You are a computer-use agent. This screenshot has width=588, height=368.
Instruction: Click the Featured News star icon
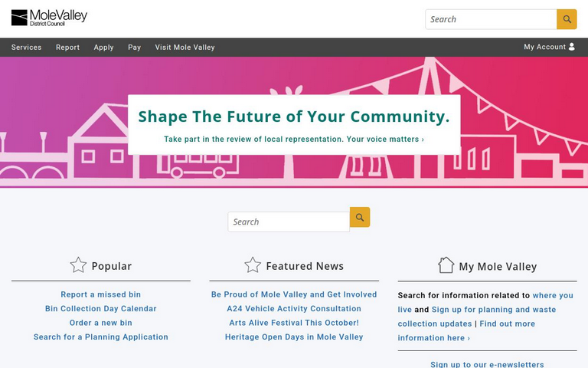pyautogui.click(x=253, y=265)
